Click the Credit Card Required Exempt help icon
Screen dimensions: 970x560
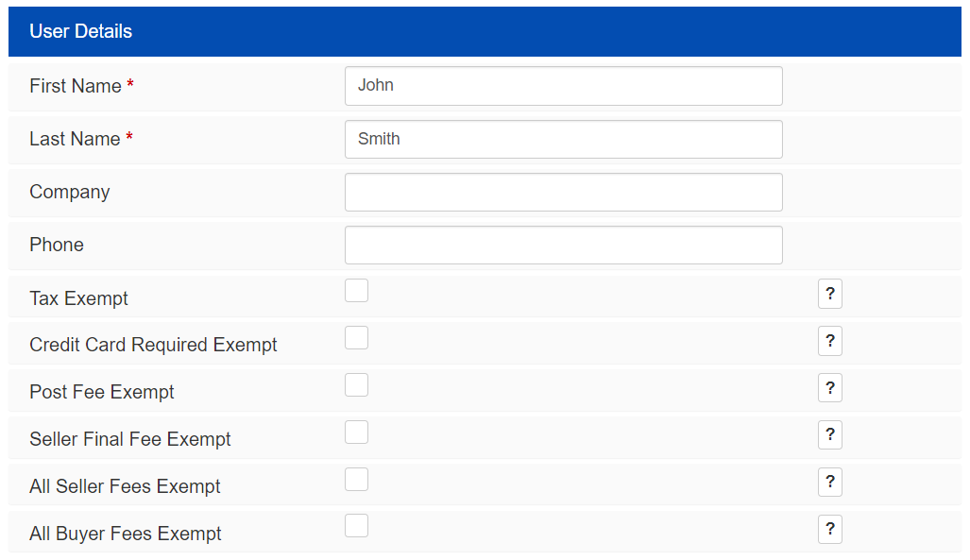point(829,341)
